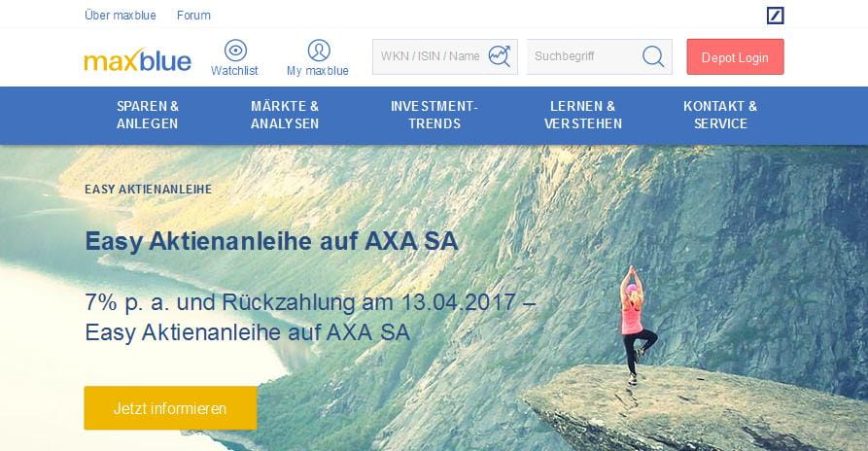The height and width of the screenshot is (451, 868).
Task: Click the Watchlist text label
Action: (x=234, y=71)
